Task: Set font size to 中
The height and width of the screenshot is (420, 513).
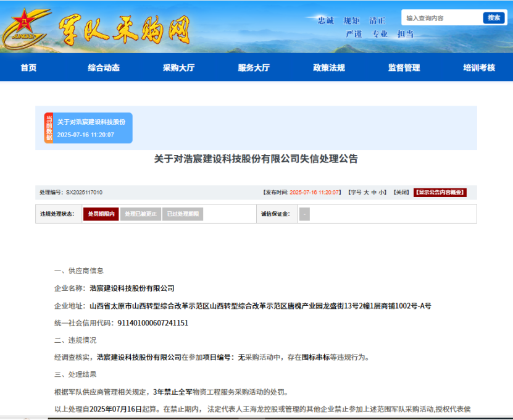Action: pos(373,193)
